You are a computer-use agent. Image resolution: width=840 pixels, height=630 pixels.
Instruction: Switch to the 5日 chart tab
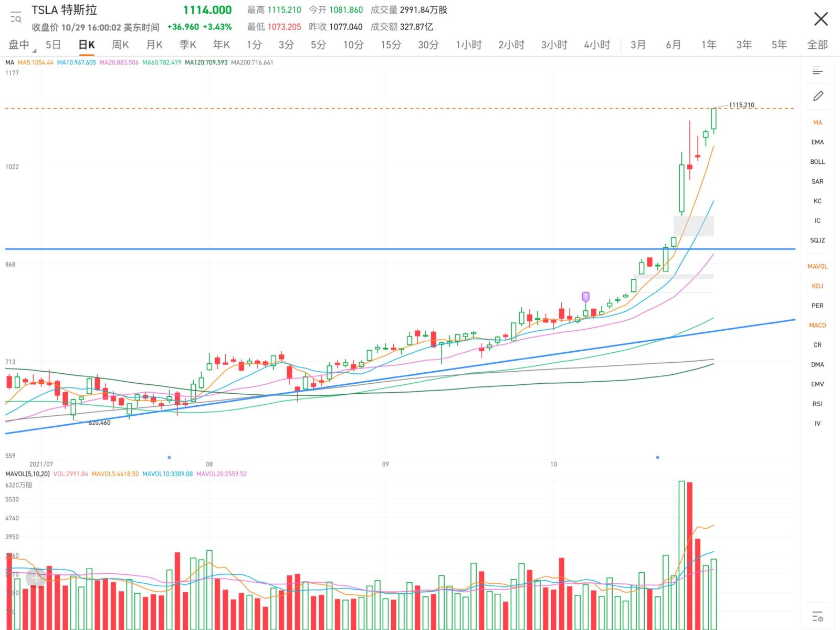coord(53,45)
